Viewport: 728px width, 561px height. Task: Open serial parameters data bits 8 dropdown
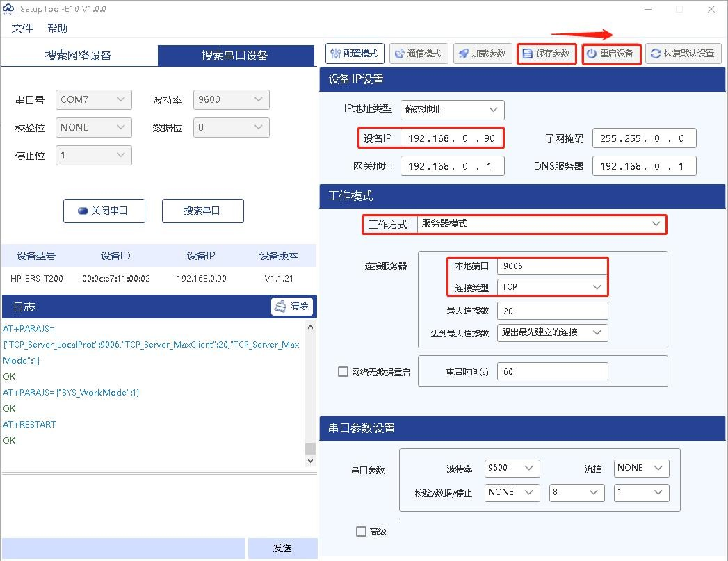(576, 493)
